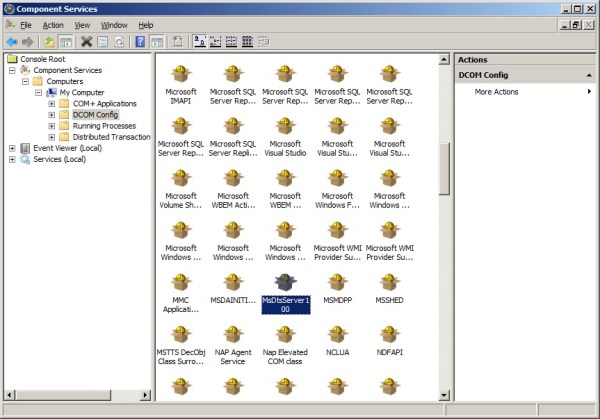
Task: Click the blue Help toolbar icon
Action: [x=140, y=41]
